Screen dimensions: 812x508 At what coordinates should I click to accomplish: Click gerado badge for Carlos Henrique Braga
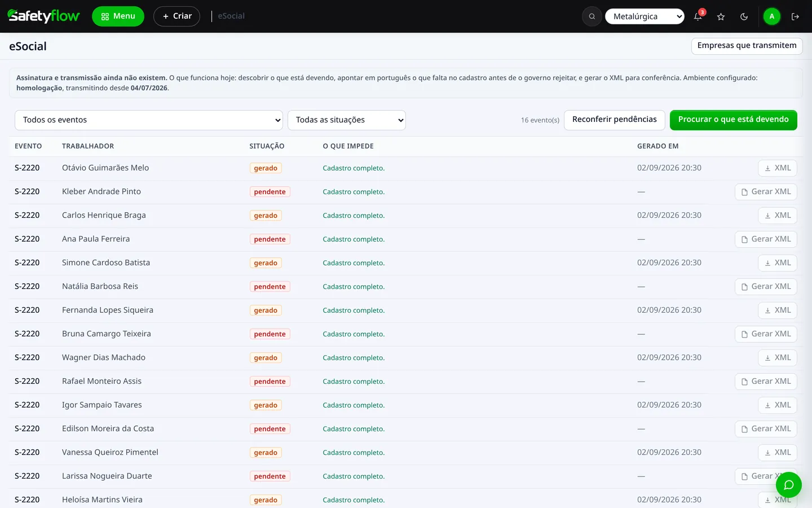[x=266, y=216]
